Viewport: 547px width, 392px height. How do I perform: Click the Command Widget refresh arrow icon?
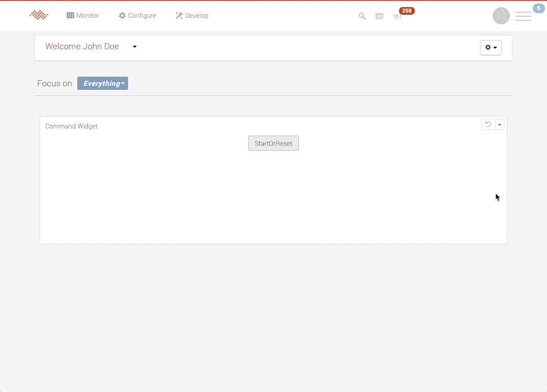click(x=488, y=124)
